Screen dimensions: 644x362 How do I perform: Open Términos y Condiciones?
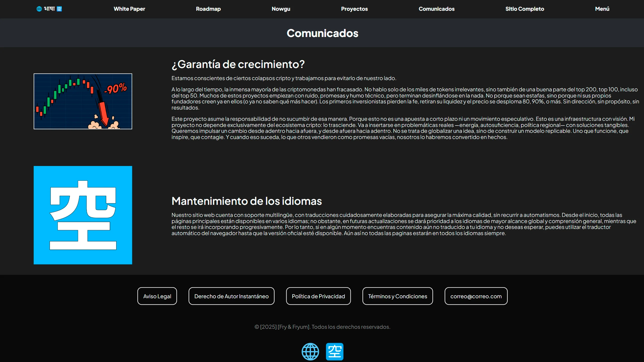click(397, 296)
